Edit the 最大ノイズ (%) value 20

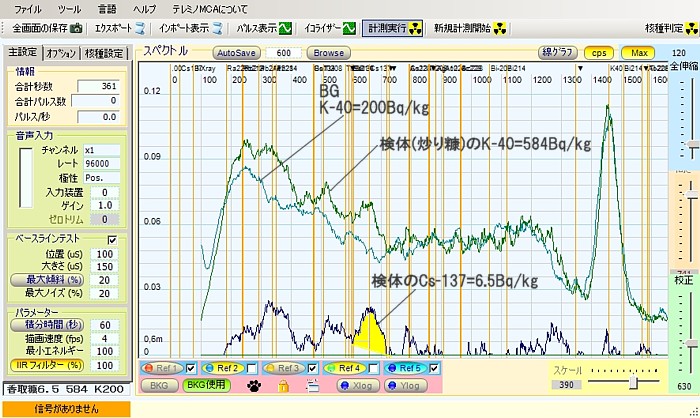point(105,293)
